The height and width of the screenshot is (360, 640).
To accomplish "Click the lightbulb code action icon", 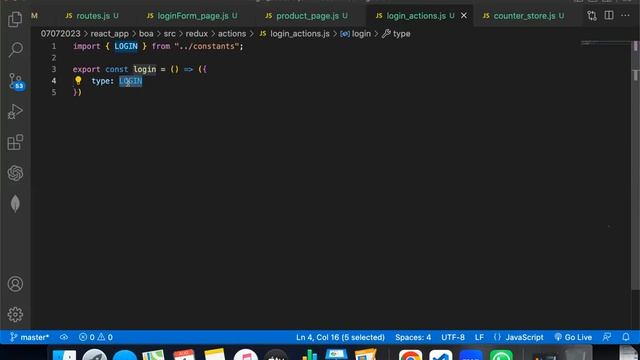I will (x=78, y=80).
